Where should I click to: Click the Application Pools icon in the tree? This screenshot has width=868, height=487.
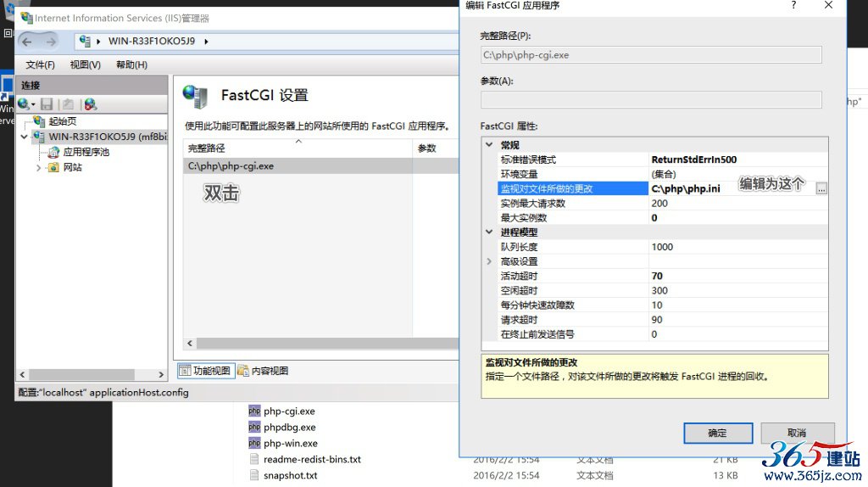(x=53, y=152)
